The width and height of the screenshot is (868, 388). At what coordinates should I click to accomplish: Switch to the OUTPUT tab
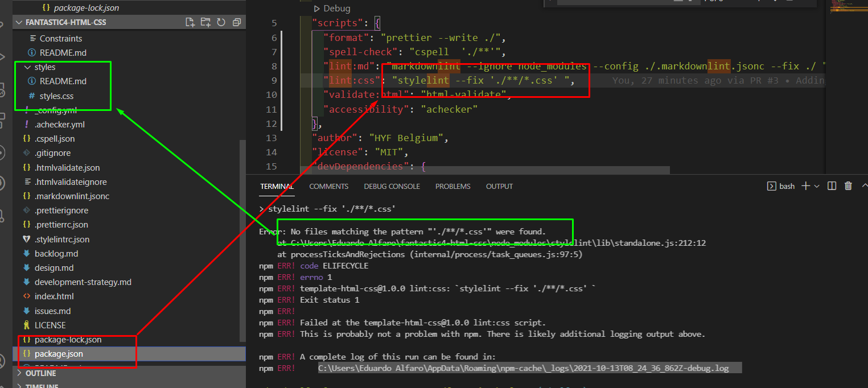pos(499,186)
